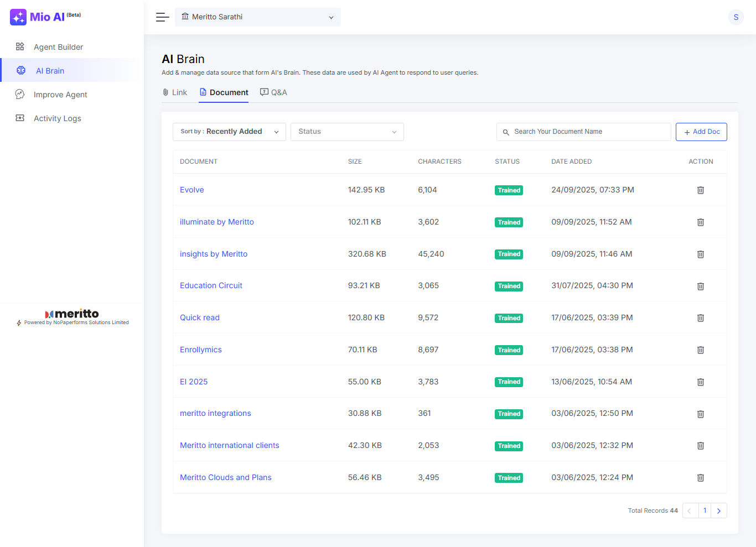Image resolution: width=756 pixels, height=547 pixels.
Task: Click the Add Doc button
Action: click(x=701, y=132)
